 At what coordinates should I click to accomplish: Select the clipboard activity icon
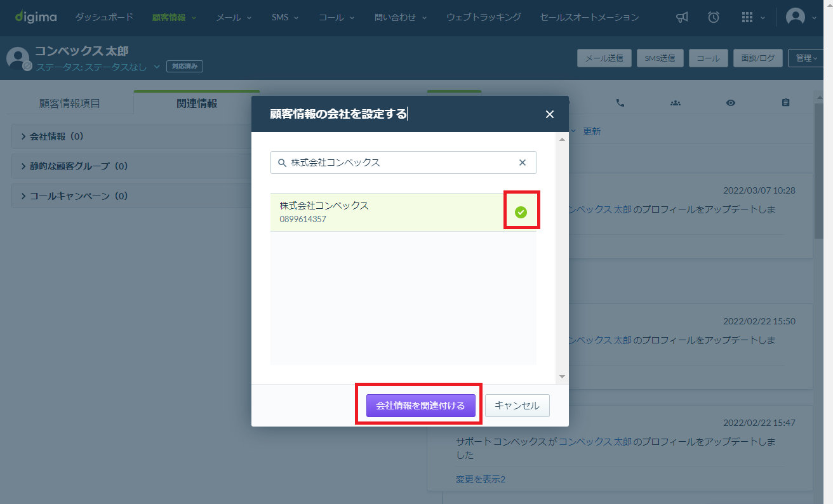[785, 103]
